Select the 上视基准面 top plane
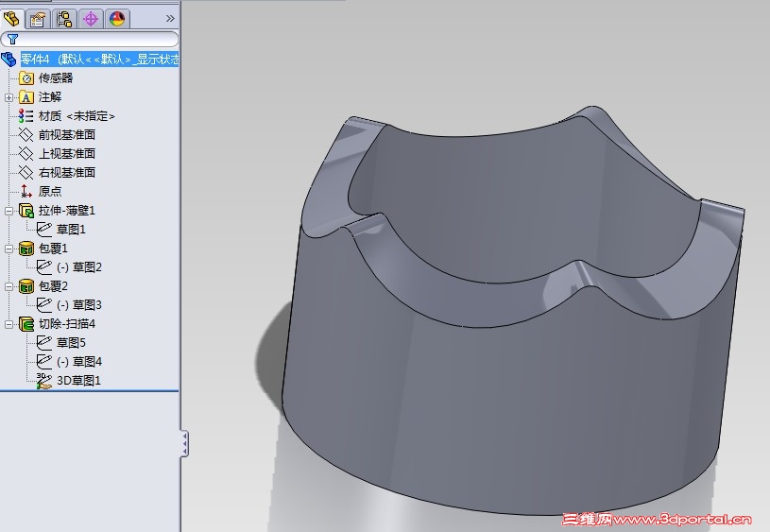 (x=67, y=153)
